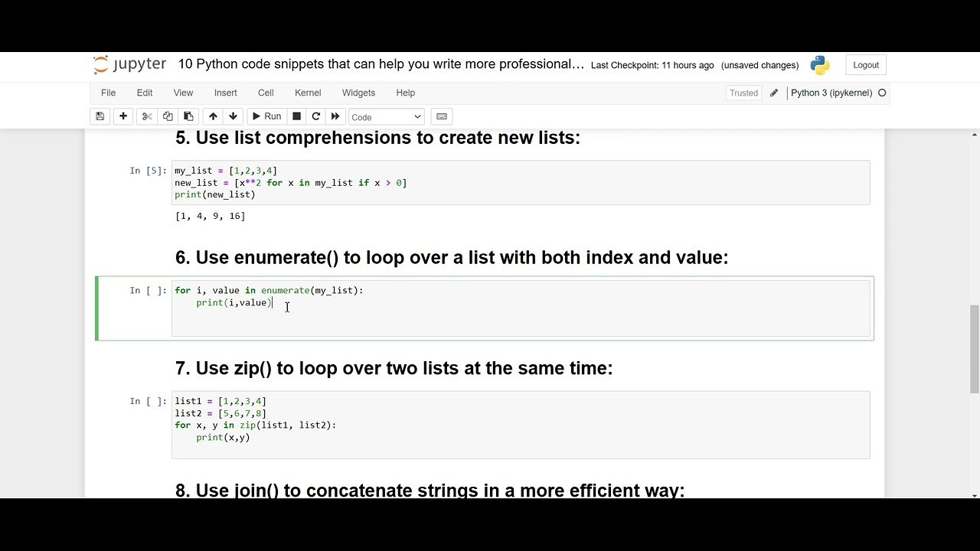Select heading 6 Use enumerate()
The height and width of the screenshot is (551, 980).
coord(452,257)
